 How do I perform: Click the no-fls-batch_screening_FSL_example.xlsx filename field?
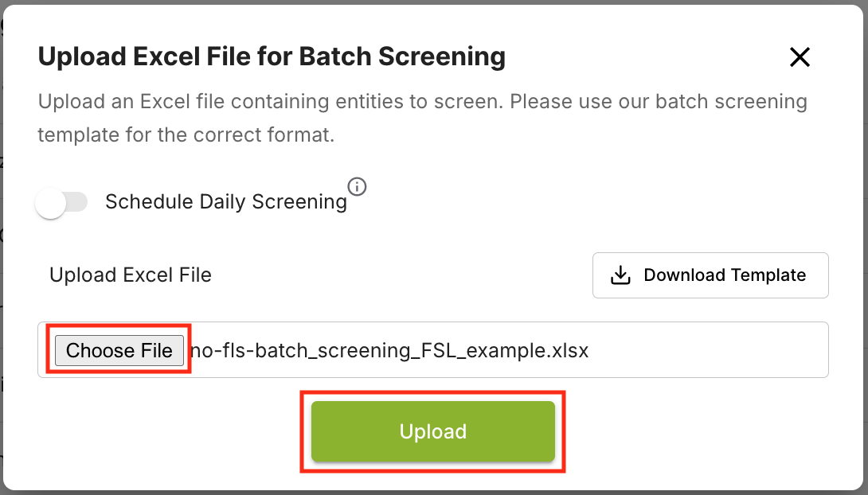pyautogui.click(x=390, y=350)
